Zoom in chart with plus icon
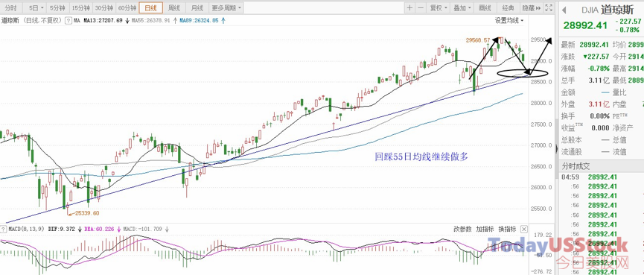Viewport: 644px width, 275px height. [410, 7]
